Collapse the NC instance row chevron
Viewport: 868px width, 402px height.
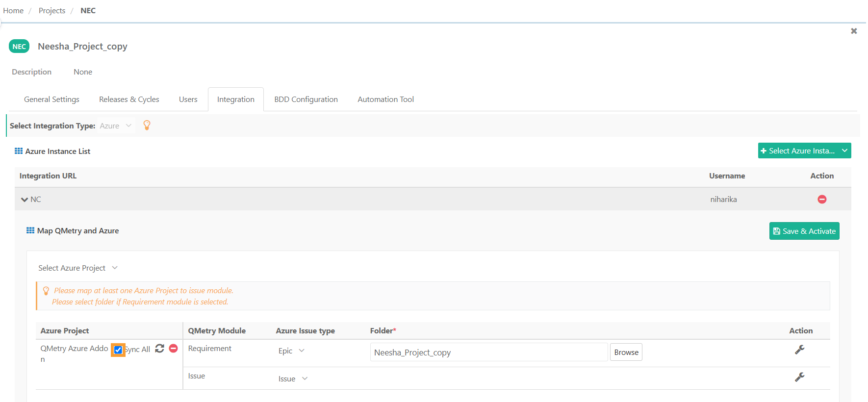pos(25,200)
